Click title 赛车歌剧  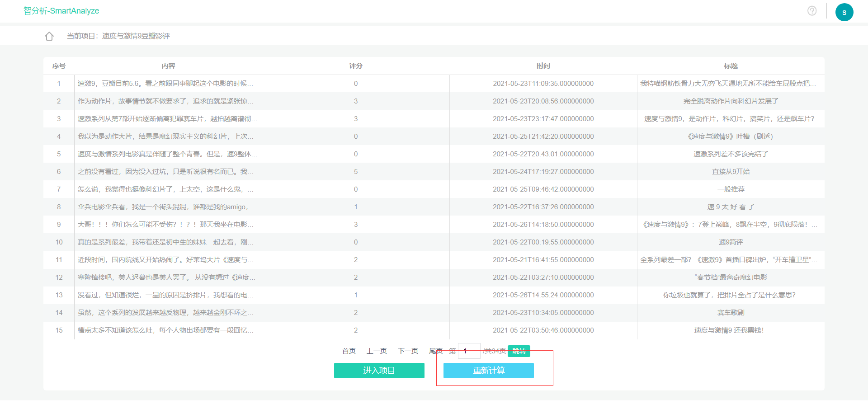click(x=731, y=313)
